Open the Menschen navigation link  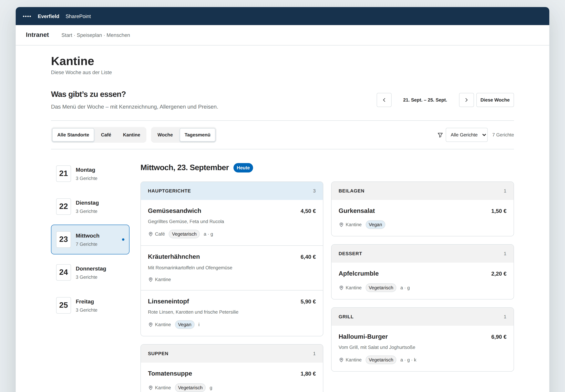point(118,35)
